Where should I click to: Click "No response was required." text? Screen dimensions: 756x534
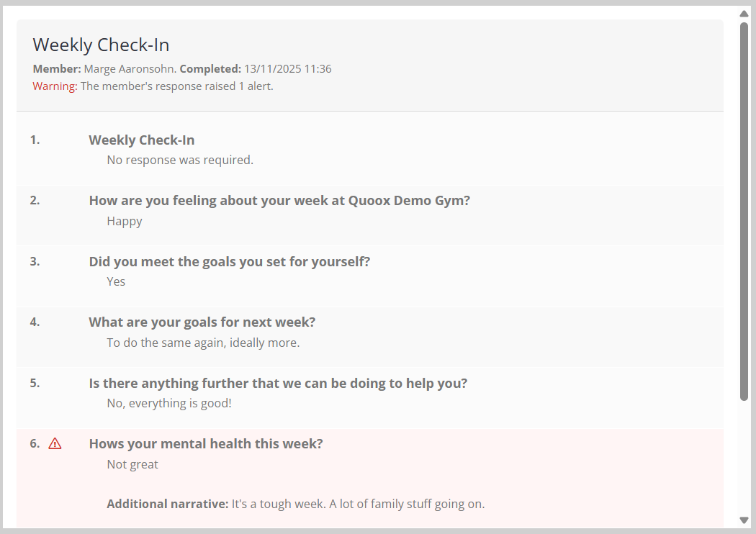(x=180, y=160)
